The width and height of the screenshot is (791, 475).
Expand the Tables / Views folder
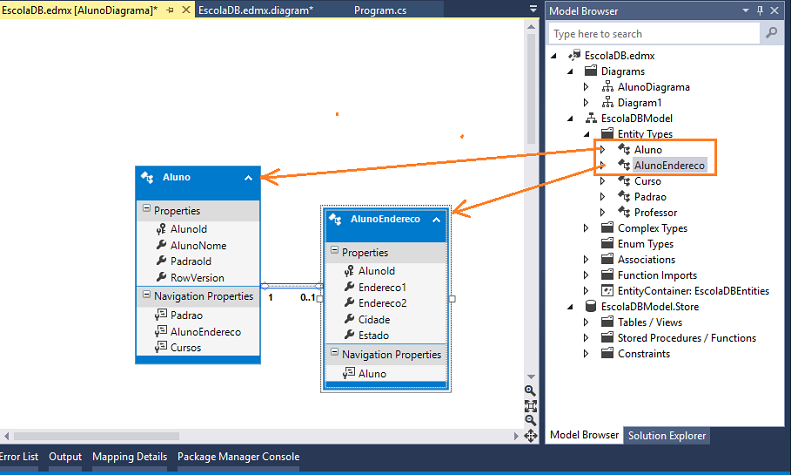[x=586, y=322]
